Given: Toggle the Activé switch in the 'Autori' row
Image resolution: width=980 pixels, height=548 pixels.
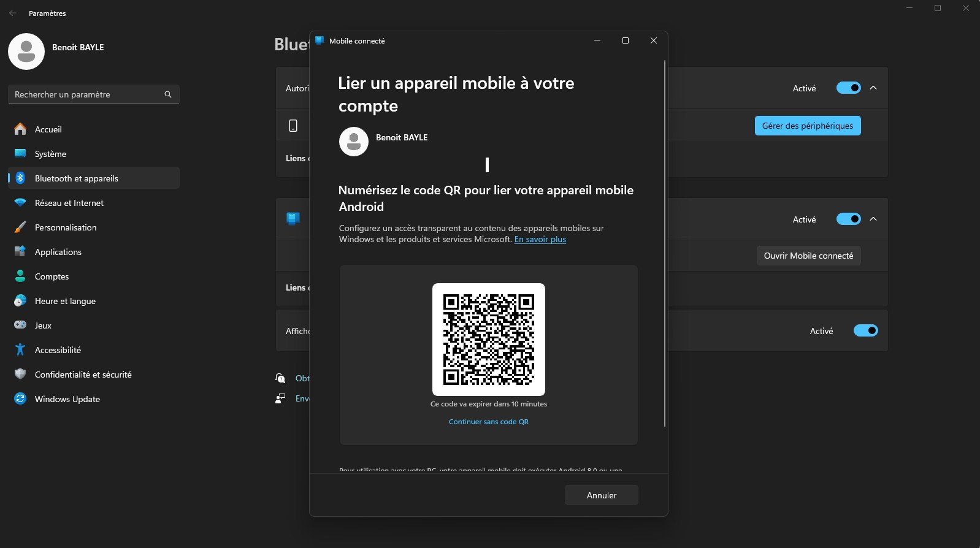Looking at the screenshot, I should [x=849, y=88].
